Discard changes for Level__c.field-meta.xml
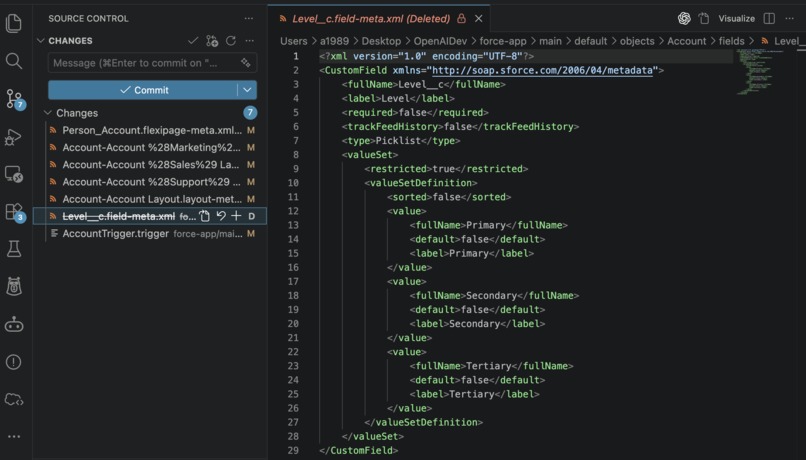This screenshot has height=460, width=806. pyautogui.click(x=221, y=216)
